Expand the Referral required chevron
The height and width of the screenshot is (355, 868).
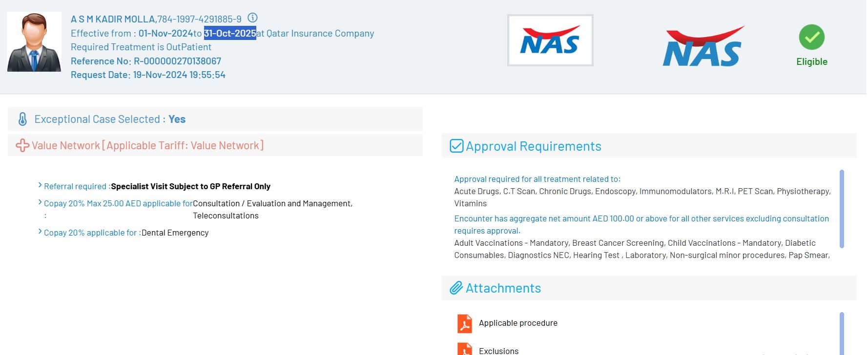pos(40,185)
